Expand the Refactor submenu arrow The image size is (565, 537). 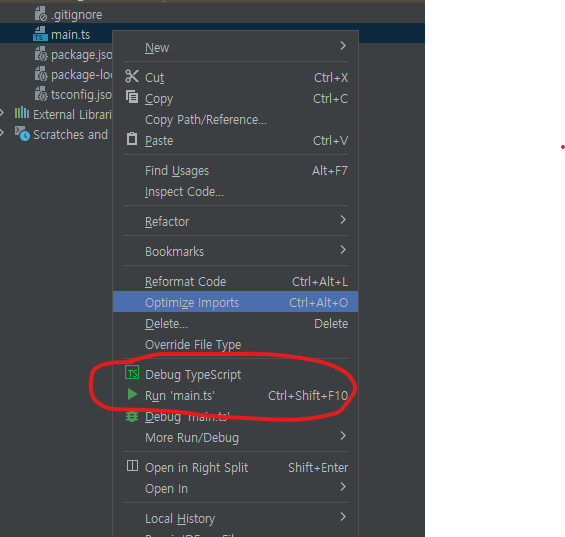[x=343, y=220]
